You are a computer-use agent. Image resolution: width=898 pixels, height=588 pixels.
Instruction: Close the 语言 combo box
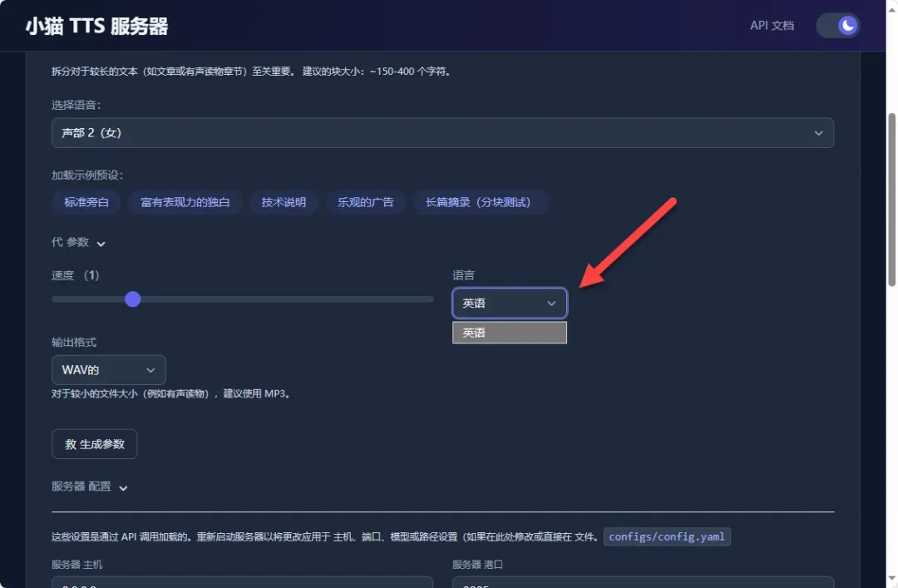point(509,304)
